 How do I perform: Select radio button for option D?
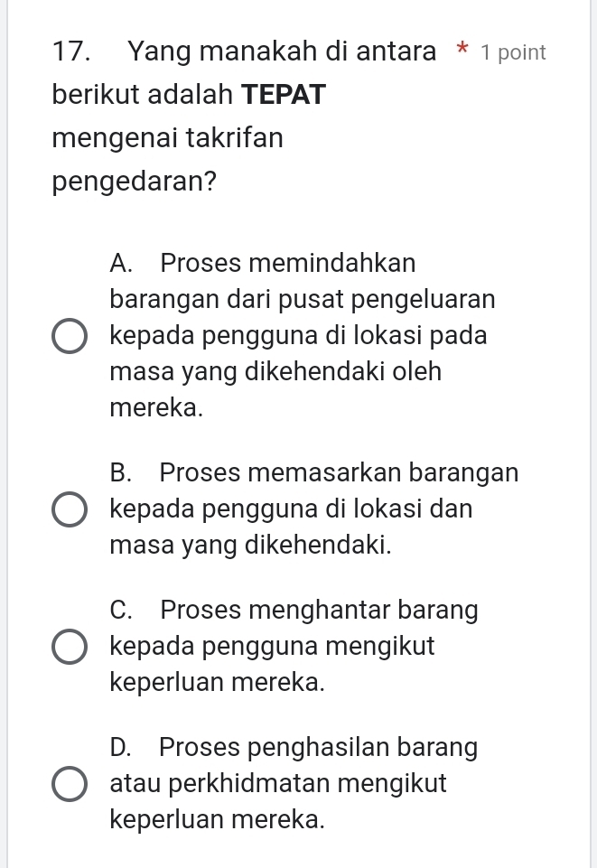coord(69,784)
